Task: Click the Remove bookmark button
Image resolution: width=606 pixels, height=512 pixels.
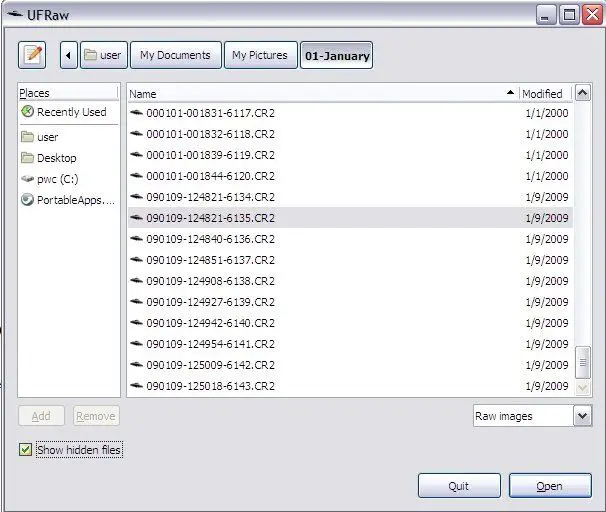Action: [96, 416]
